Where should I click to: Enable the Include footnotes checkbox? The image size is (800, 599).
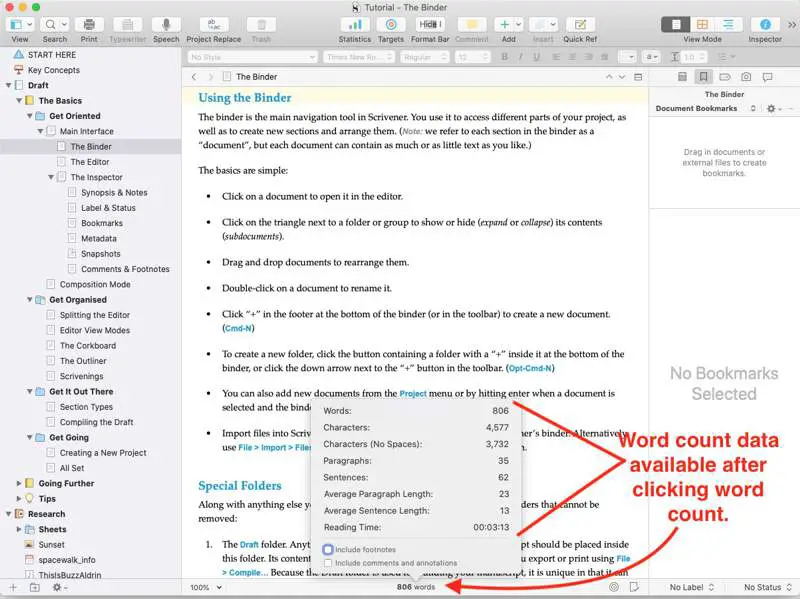point(328,550)
